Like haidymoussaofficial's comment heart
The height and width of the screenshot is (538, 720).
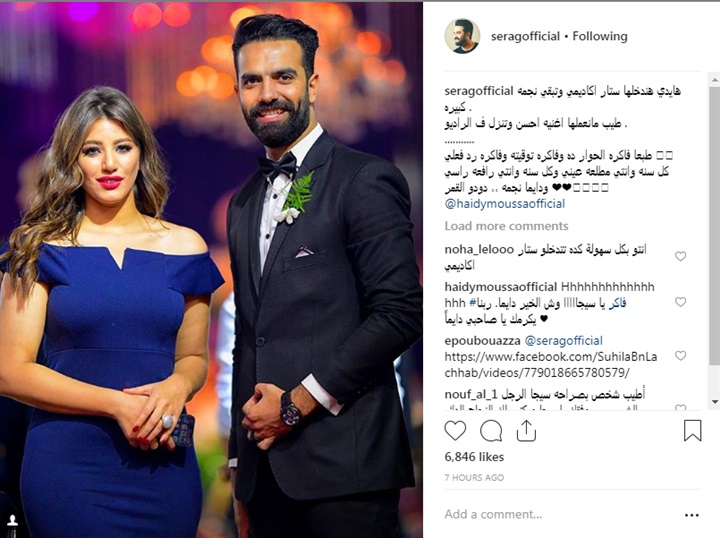click(681, 302)
